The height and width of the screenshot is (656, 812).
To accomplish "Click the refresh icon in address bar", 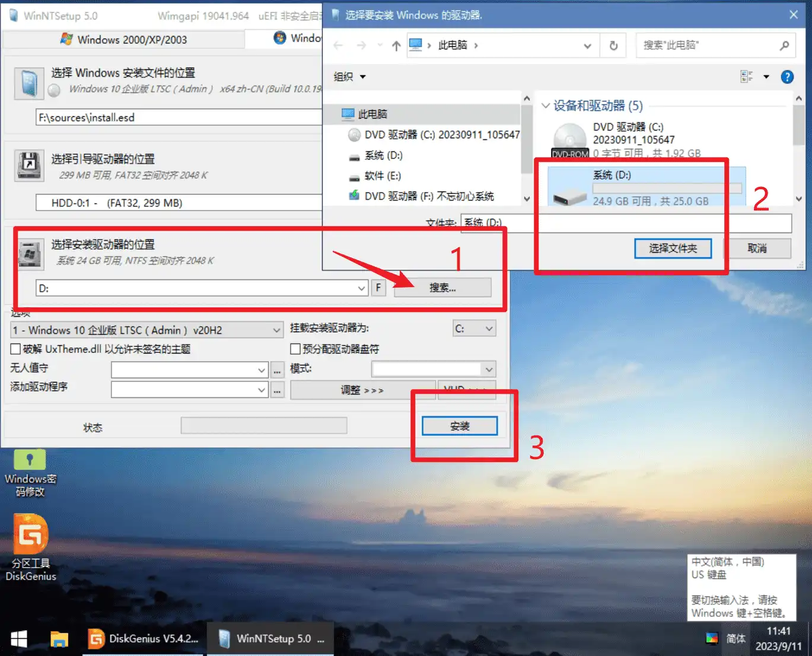I will (x=613, y=46).
